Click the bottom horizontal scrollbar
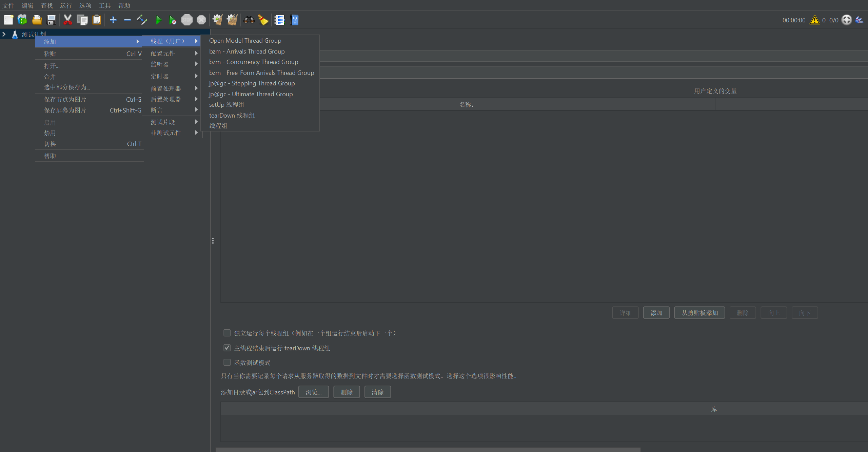 coord(428,449)
